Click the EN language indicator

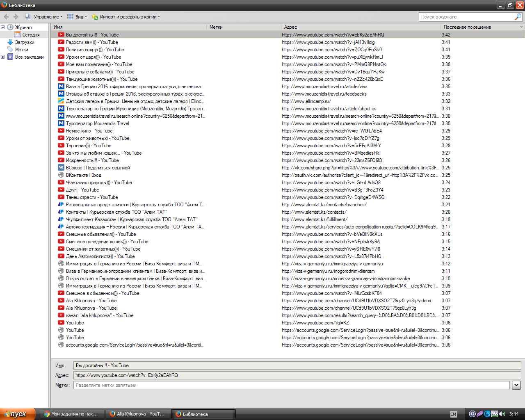pos(453,414)
